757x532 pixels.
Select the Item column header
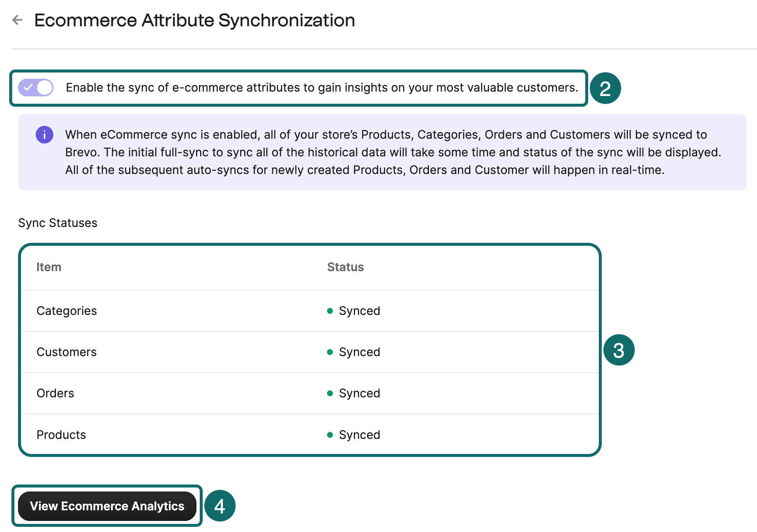[49, 267]
